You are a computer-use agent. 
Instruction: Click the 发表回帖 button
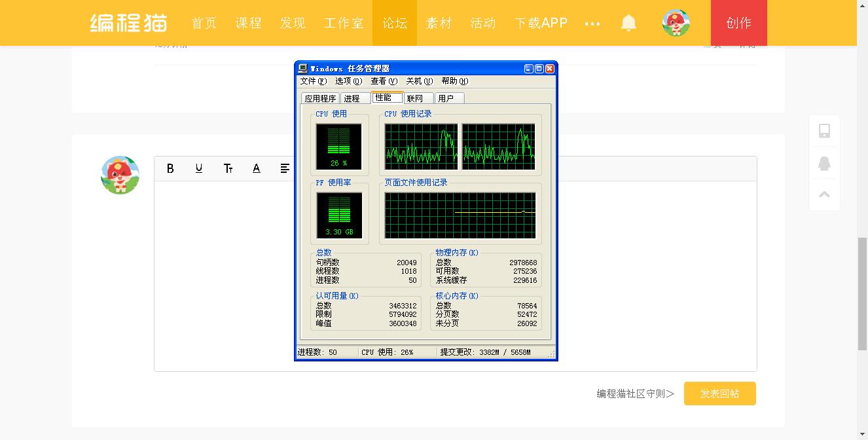coord(720,394)
